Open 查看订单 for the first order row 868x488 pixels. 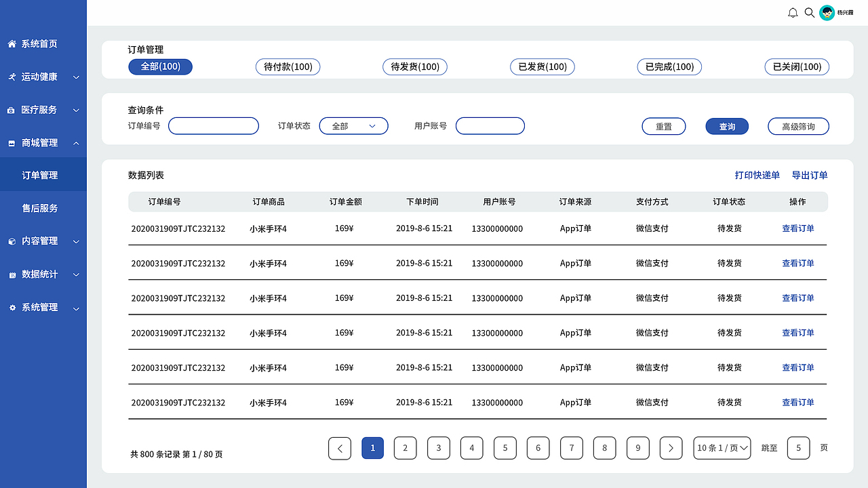tap(798, 228)
